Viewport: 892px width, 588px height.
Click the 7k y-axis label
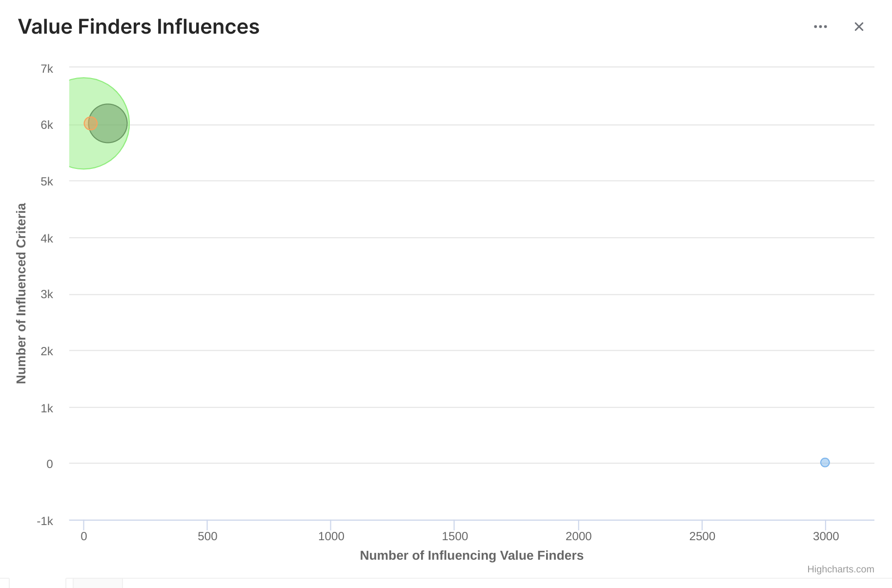coord(47,69)
